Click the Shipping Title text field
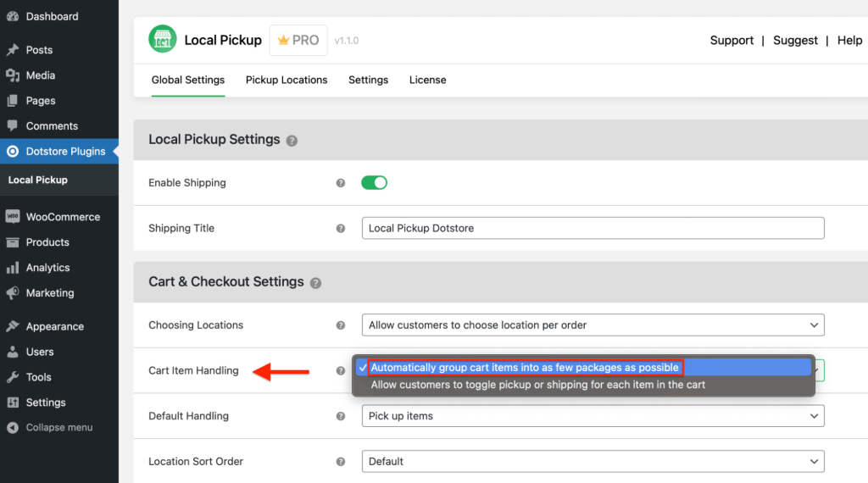The height and width of the screenshot is (483, 868). click(593, 228)
